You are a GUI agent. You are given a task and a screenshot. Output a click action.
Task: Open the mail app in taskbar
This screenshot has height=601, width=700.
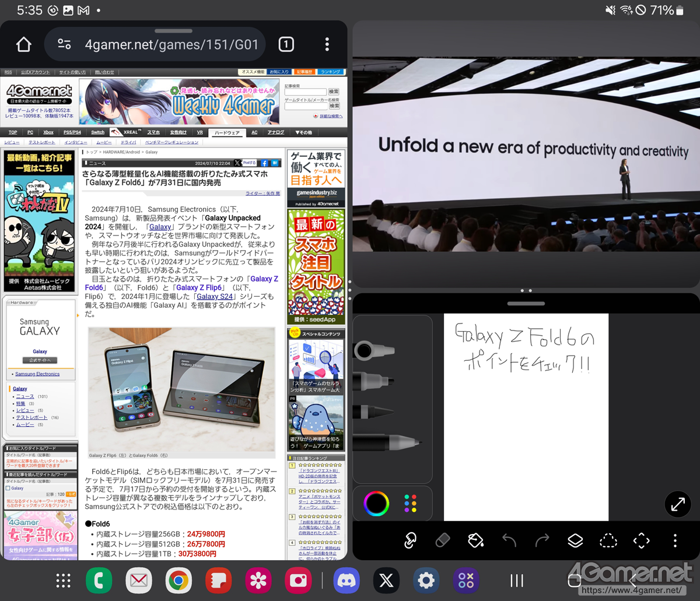(139, 581)
